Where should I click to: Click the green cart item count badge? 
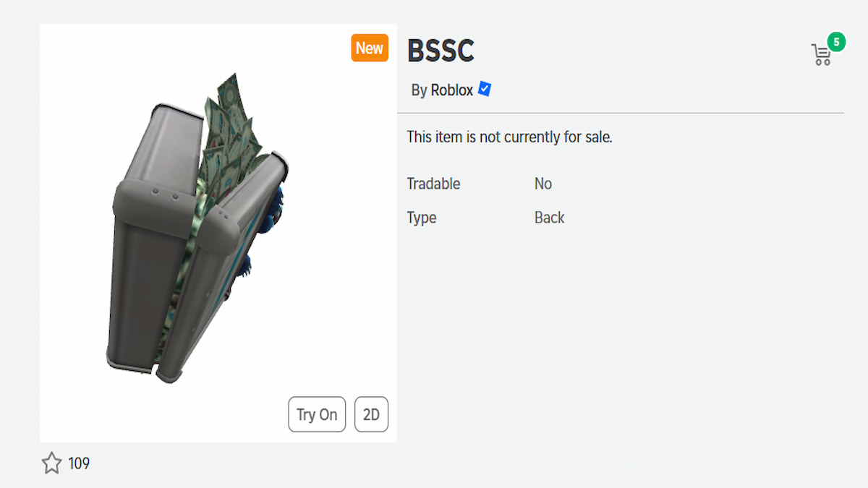click(836, 42)
